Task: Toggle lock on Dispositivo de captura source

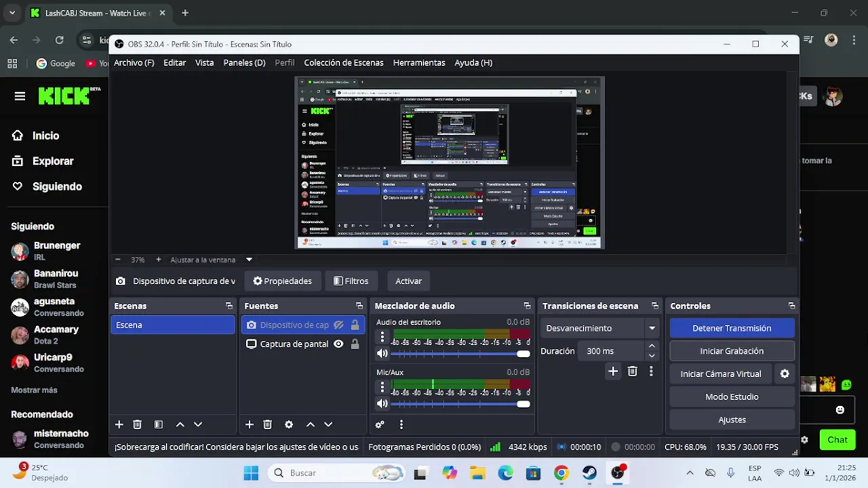Action: pos(355,325)
